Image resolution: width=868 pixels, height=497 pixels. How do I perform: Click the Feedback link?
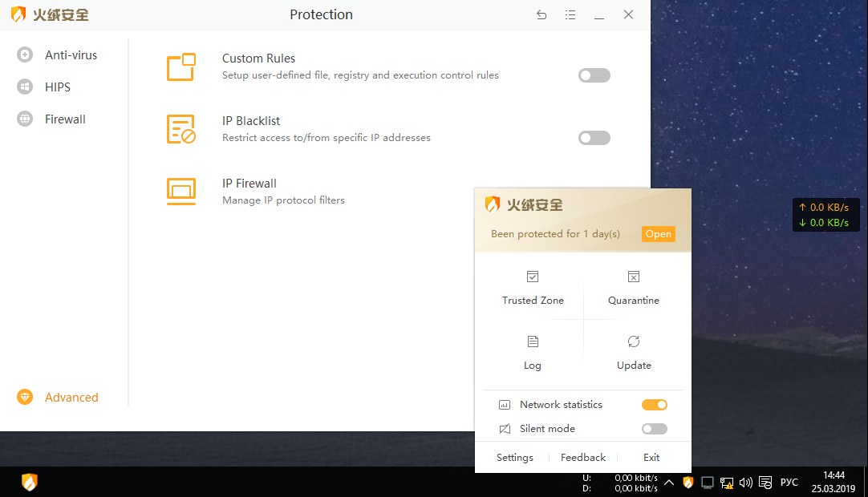(583, 458)
